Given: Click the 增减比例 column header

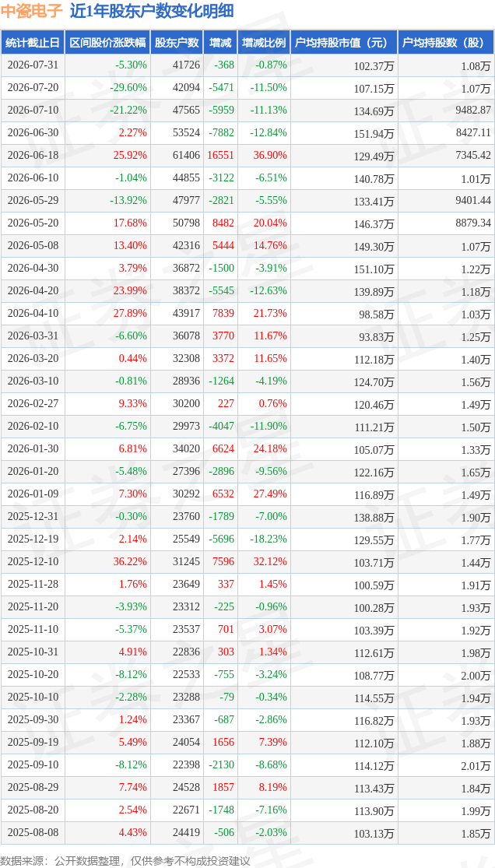Looking at the screenshot, I should click(x=264, y=42).
